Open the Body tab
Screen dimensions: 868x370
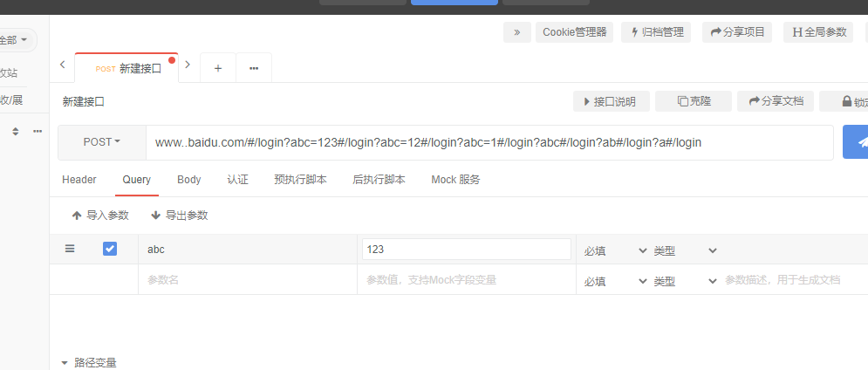[188, 180]
